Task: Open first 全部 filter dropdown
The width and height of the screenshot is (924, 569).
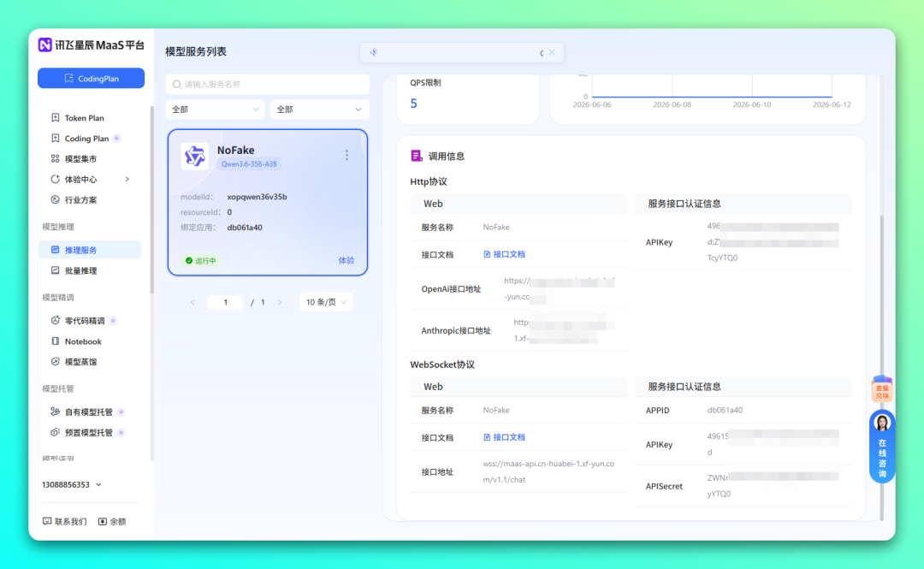Action: pos(215,110)
